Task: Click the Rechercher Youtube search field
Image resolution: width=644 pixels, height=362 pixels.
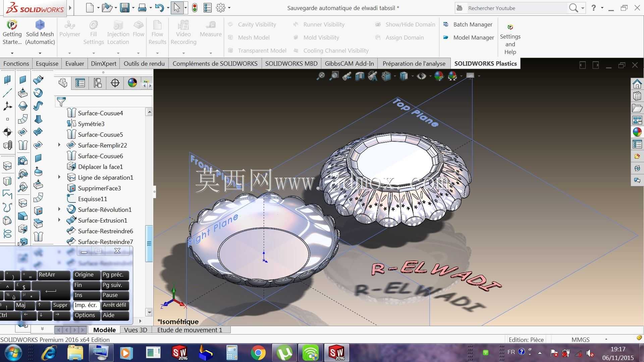Action: point(516,8)
